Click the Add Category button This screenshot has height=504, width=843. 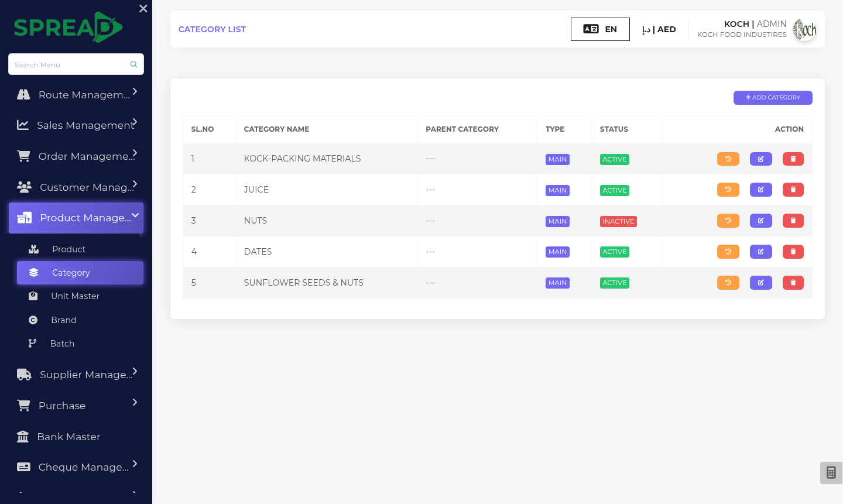[x=773, y=98]
